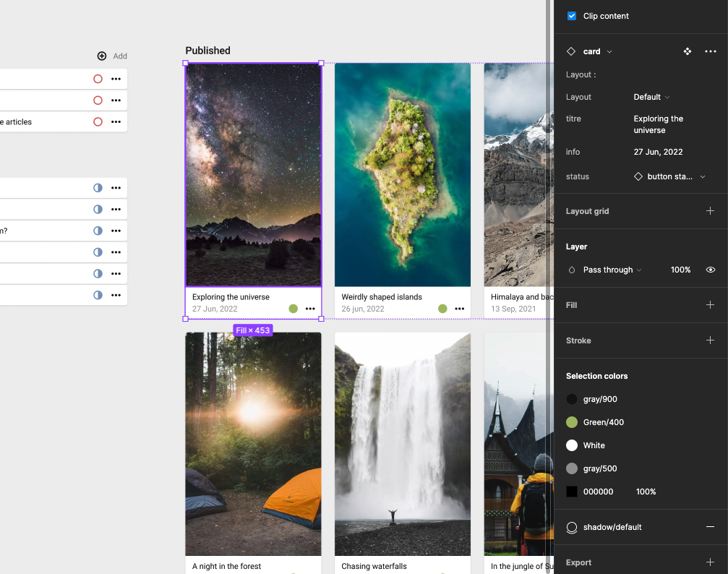The width and height of the screenshot is (728, 574).
Task: Add an export setting with plus icon
Action: 710,562
